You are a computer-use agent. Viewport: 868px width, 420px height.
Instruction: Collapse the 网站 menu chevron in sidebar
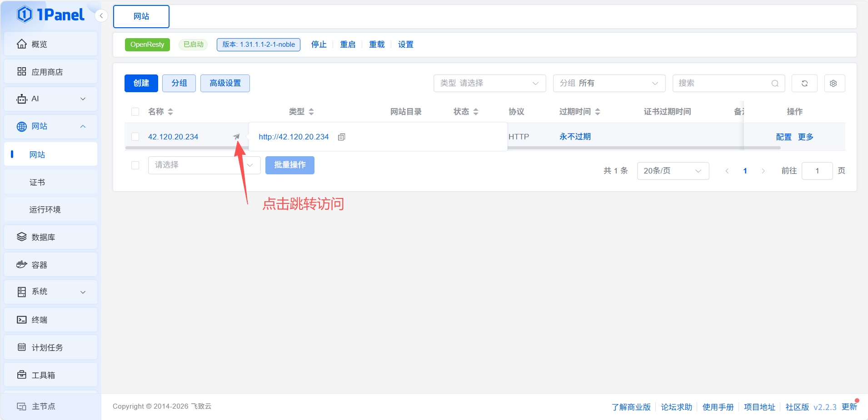(83, 127)
